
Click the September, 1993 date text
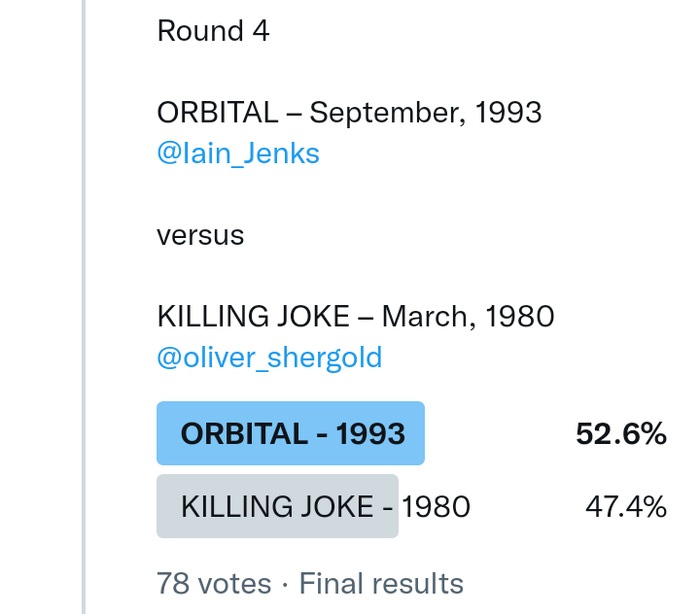(x=425, y=113)
